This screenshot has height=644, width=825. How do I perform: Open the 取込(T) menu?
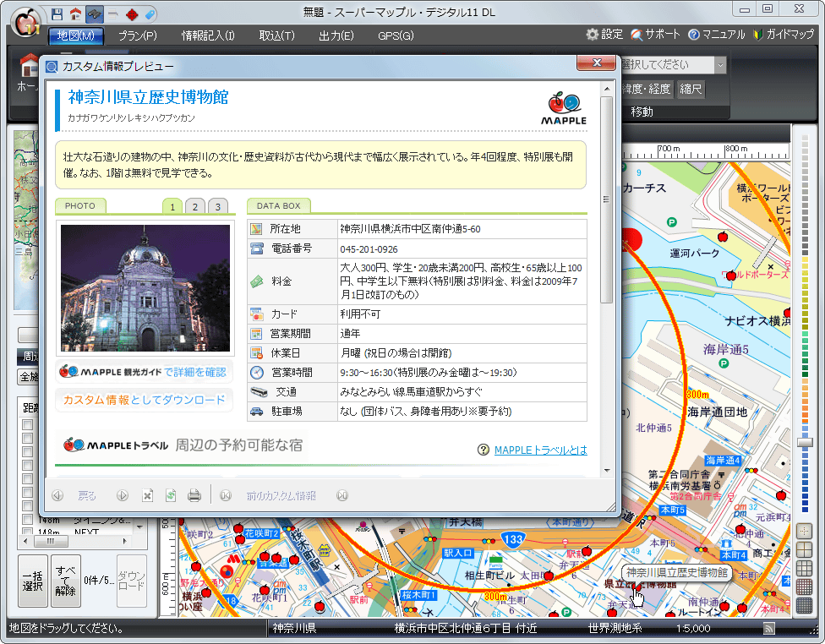[x=276, y=35]
